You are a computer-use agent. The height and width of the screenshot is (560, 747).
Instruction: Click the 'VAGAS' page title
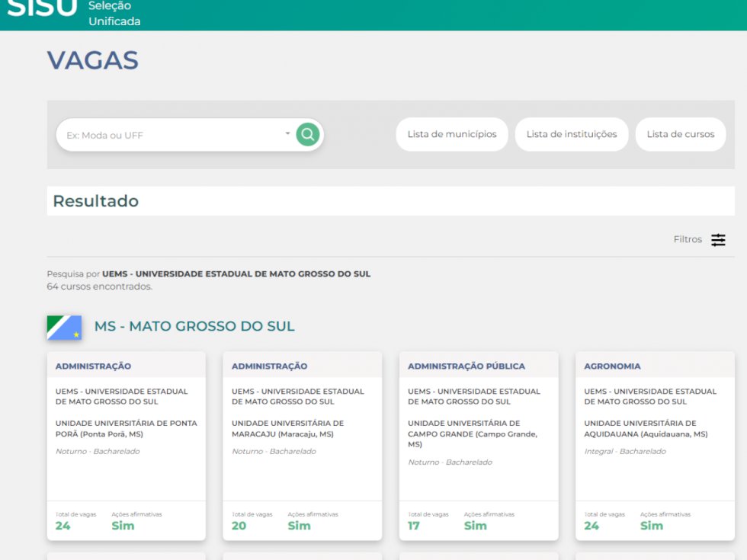93,60
